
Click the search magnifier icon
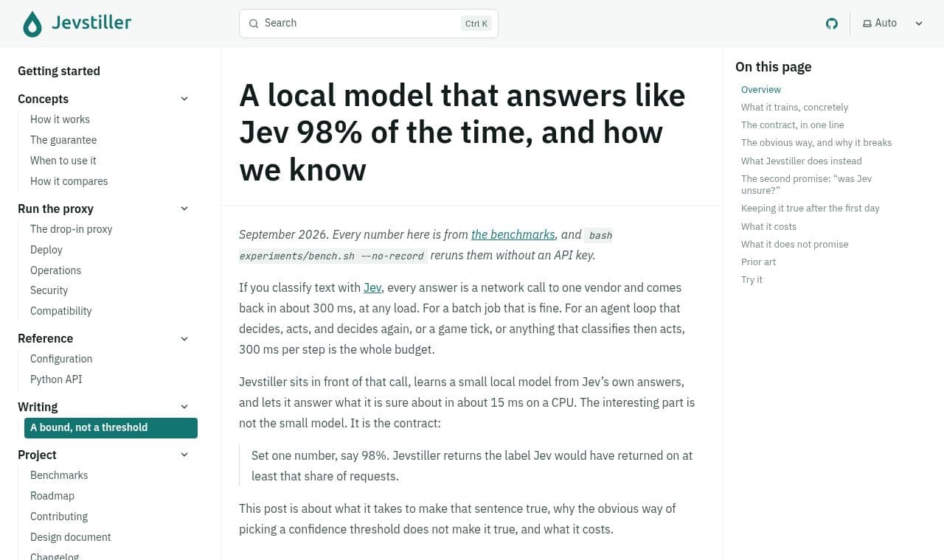(x=254, y=24)
